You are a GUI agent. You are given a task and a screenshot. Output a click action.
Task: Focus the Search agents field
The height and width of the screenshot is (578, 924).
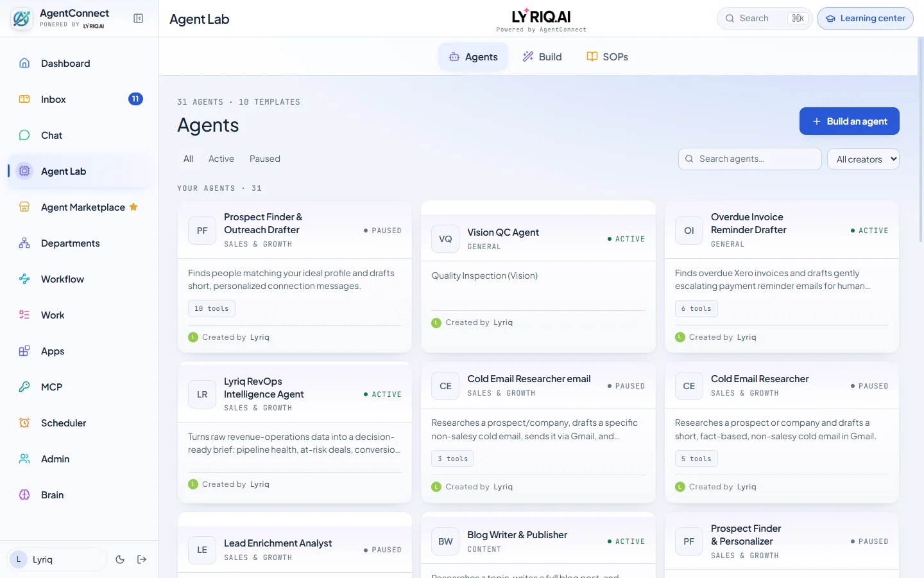(749, 159)
